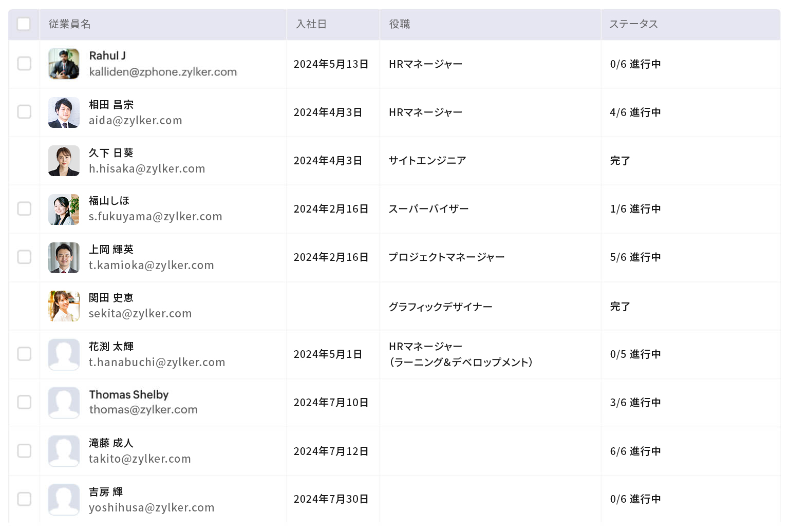Sort by the 従業員名 column header
The height and width of the screenshot is (532, 789).
(70, 24)
